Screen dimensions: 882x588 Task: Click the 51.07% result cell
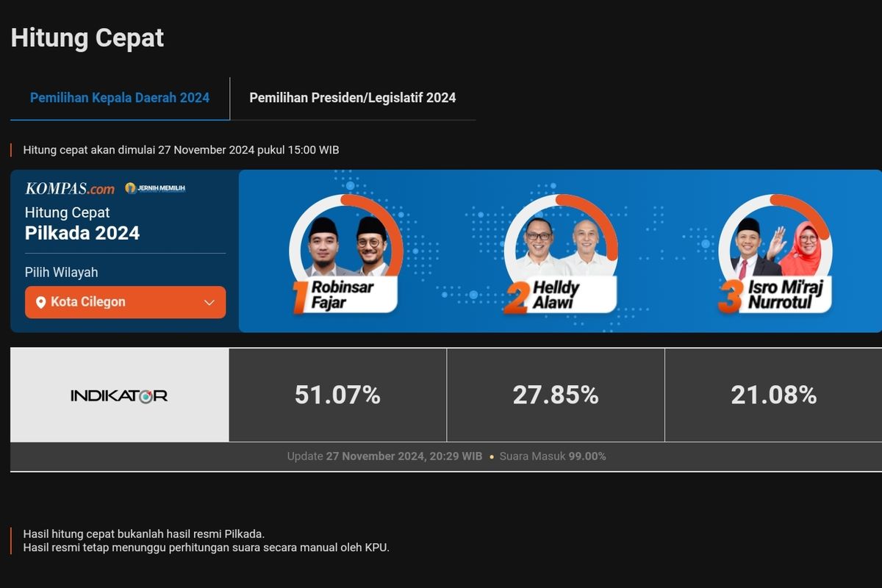[337, 395]
